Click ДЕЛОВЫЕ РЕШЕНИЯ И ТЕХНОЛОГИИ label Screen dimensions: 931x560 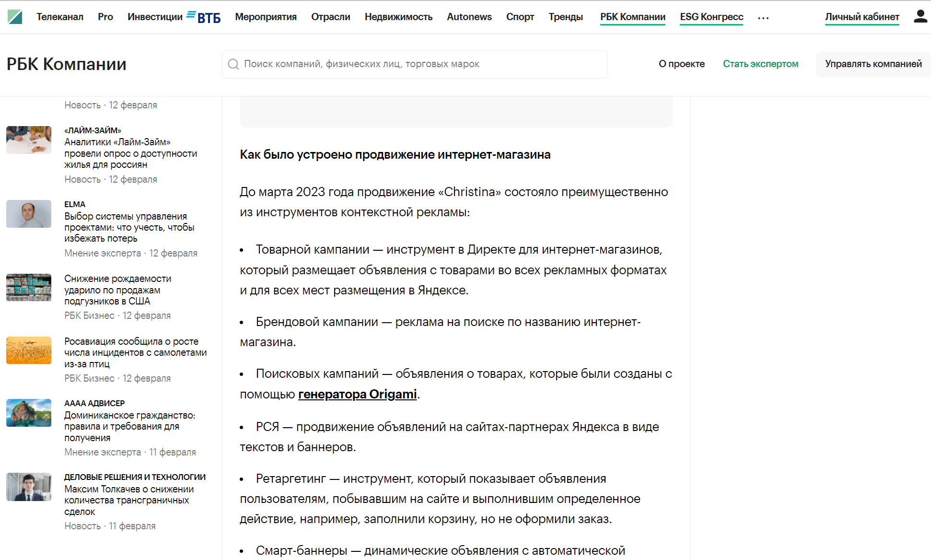[x=135, y=477]
